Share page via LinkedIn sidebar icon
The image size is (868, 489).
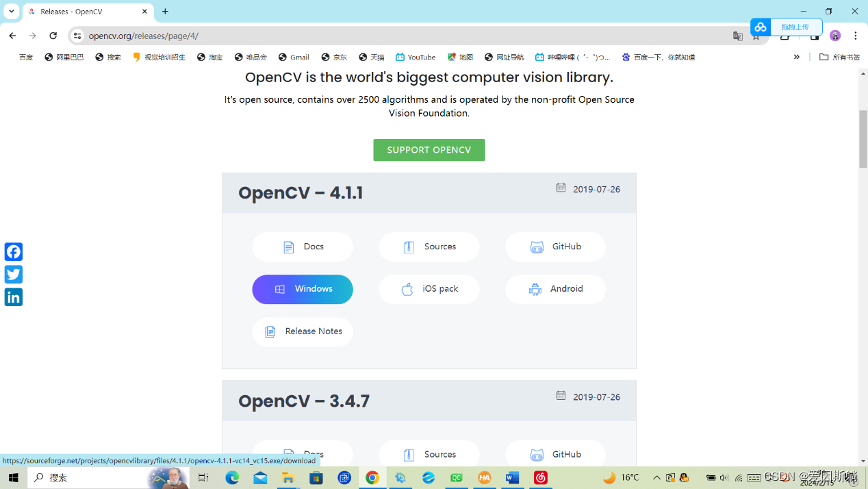[14, 297]
